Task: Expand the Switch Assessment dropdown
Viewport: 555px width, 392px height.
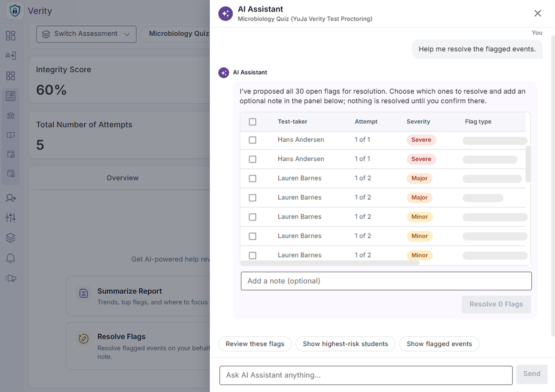Action: (86, 34)
